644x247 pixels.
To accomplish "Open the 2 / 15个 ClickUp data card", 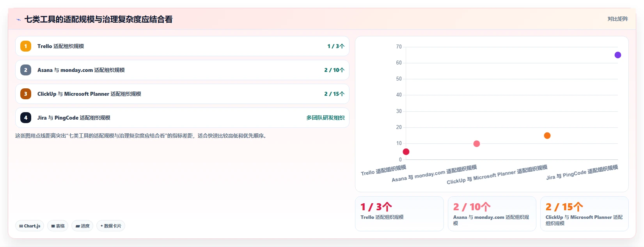I will (584, 214).
